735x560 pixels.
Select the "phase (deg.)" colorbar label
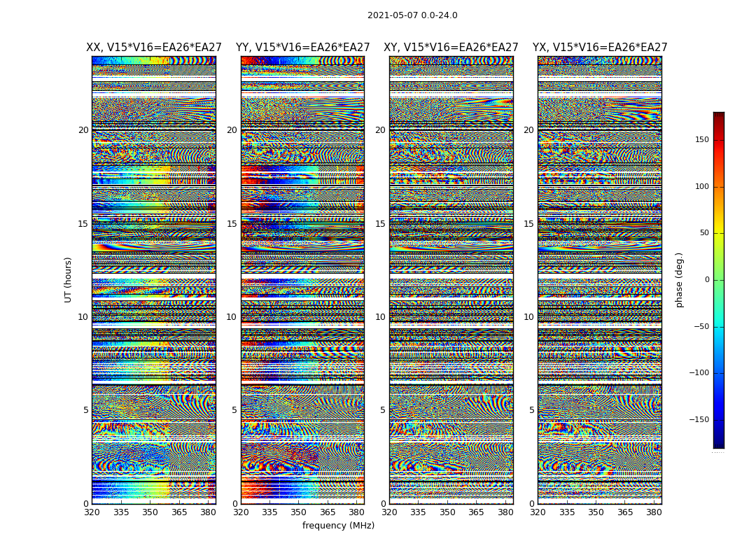click(x=679, y=280)
